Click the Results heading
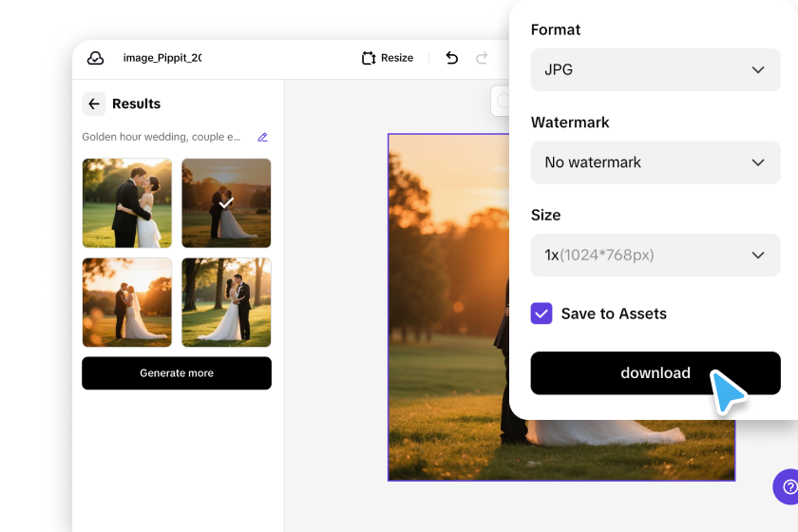The height and width of the screenshot is (532, 798). [x=137, y=104]
